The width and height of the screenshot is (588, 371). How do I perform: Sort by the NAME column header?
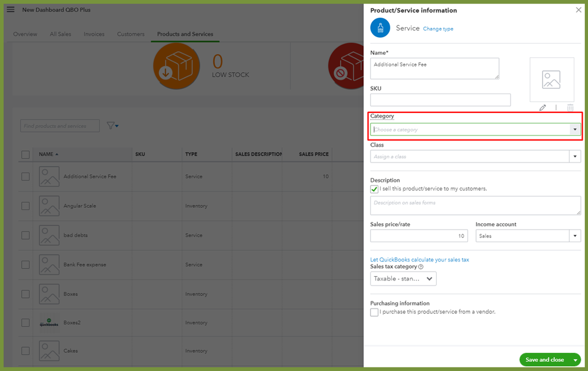(x=48, y=154)
